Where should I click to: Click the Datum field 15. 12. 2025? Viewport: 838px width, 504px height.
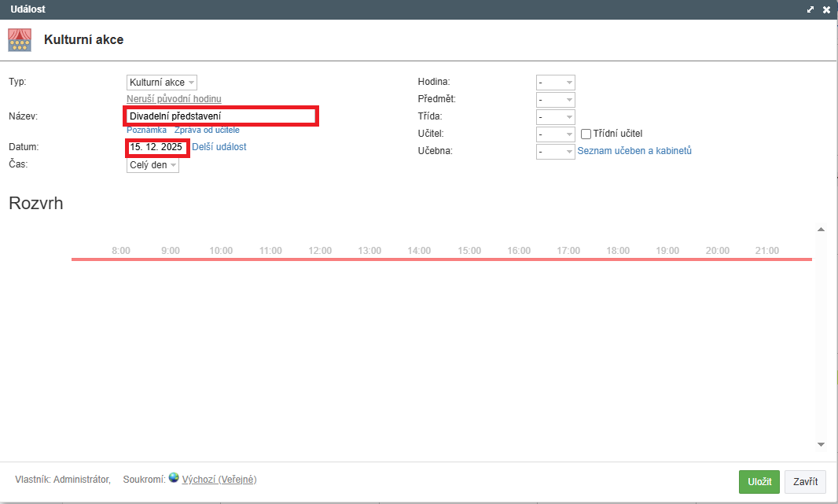(x=156, y=147)
